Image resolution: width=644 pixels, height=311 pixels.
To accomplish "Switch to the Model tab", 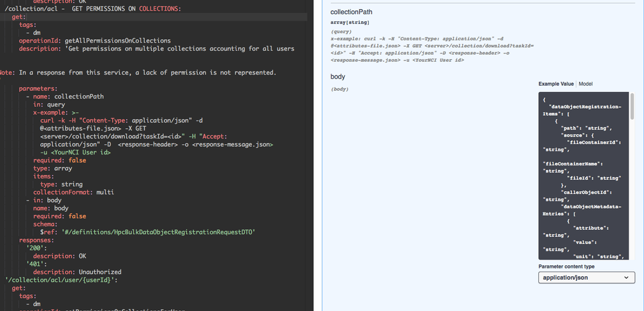I will [585, 84].
